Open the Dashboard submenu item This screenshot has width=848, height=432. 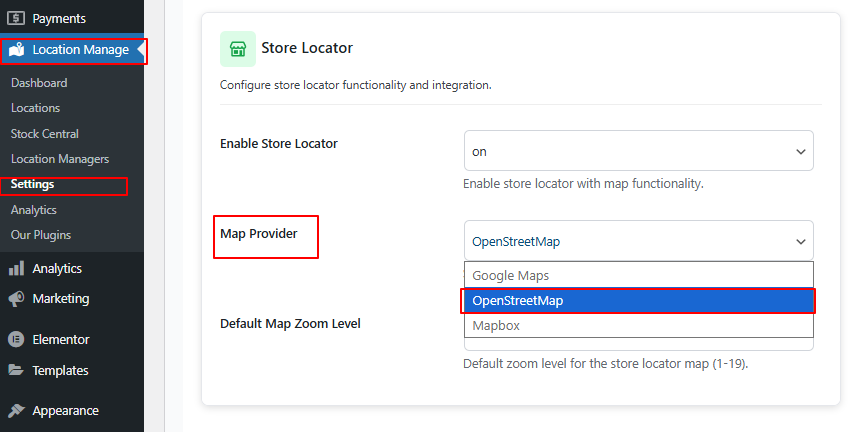coord(39,83)
